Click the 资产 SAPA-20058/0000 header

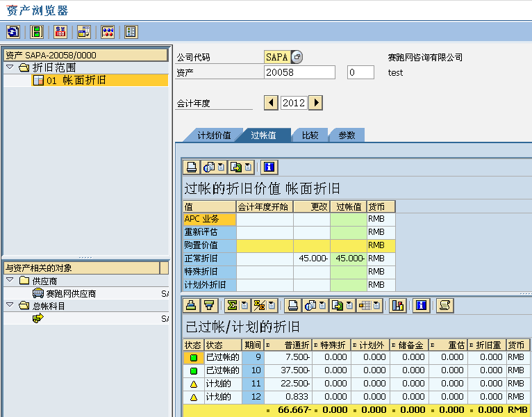click(86, 55)
